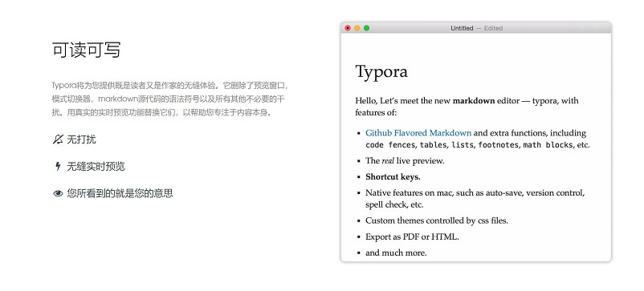Click the eye icon beside 您所看到的就是您的意思
The width and height of the screenshot is (644, 291).
click(58, 193)
